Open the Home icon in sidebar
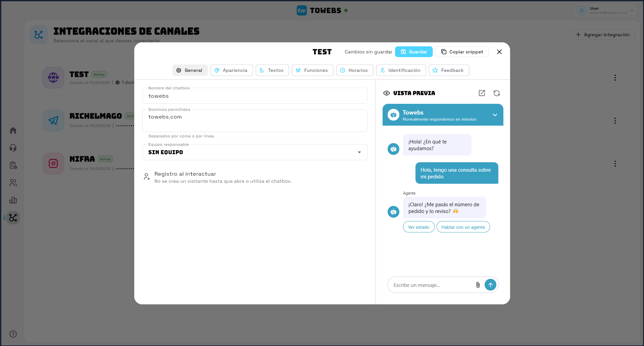The image size is (644, 346). coord(13,130)
